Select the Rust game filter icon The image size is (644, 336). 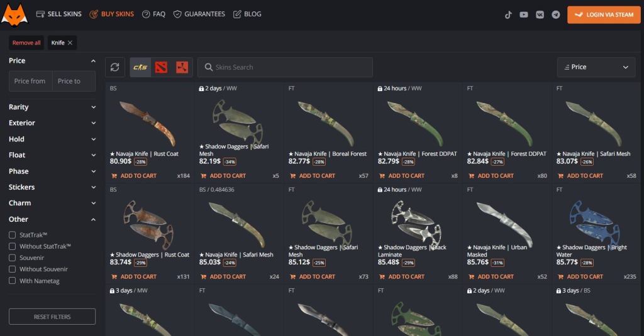182,67
